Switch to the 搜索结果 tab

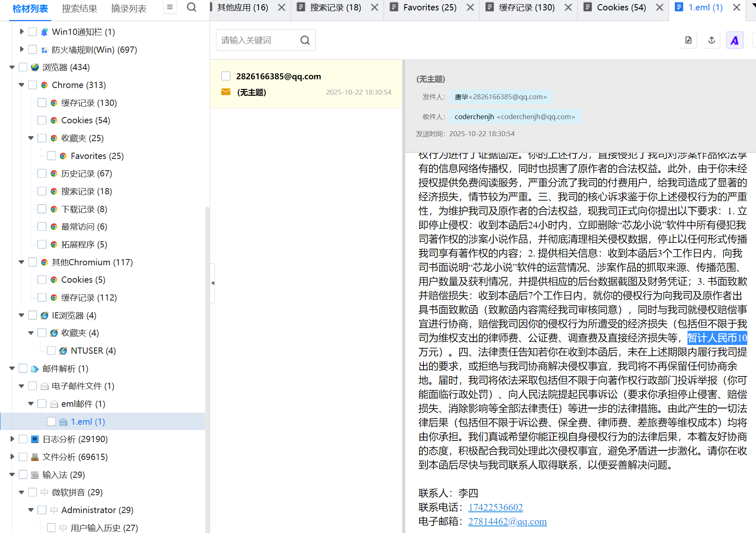pyautogui.click(x=79, y=8)
